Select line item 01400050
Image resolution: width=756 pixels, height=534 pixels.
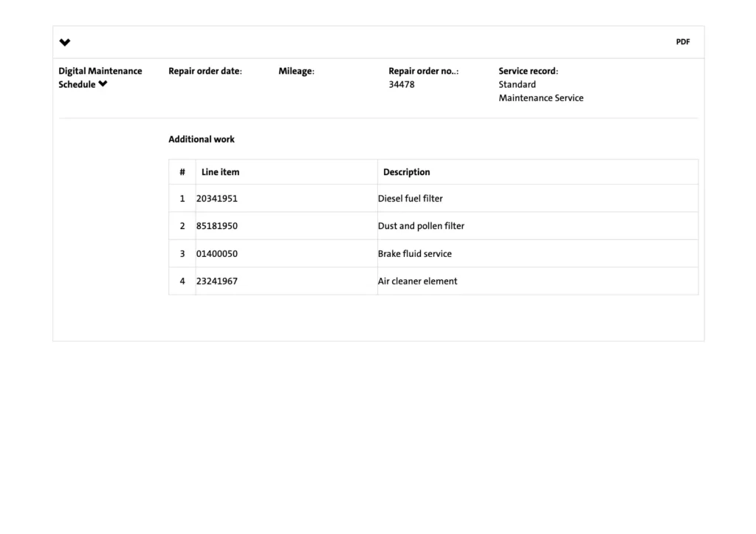click(x=217, y=254)
